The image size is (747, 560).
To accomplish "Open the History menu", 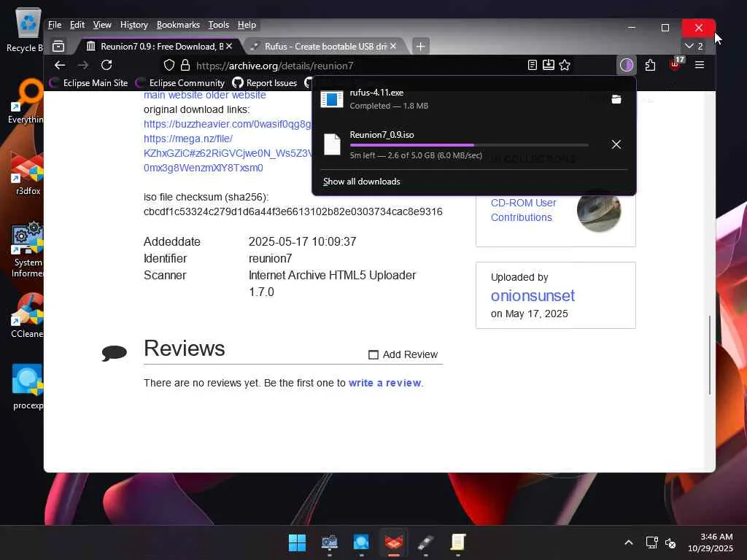I will [x=134, y=25].
